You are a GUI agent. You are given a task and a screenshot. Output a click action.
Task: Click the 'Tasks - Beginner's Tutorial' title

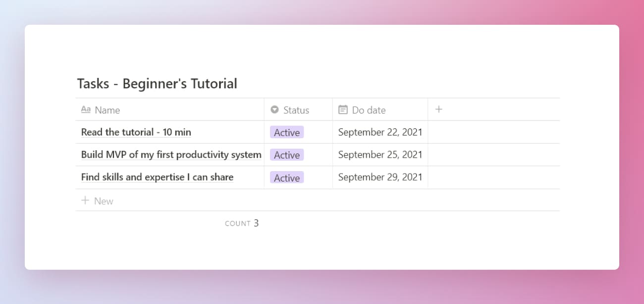click(x=157, y=83)
